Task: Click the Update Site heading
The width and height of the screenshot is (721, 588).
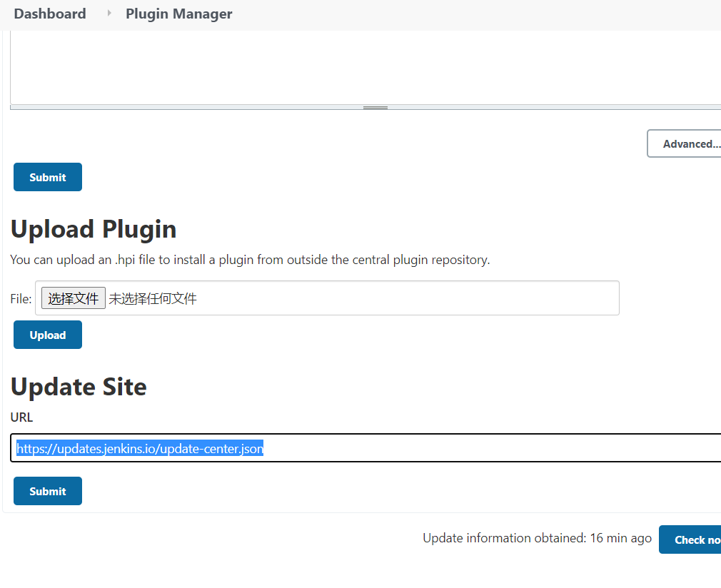Action: 79,387
